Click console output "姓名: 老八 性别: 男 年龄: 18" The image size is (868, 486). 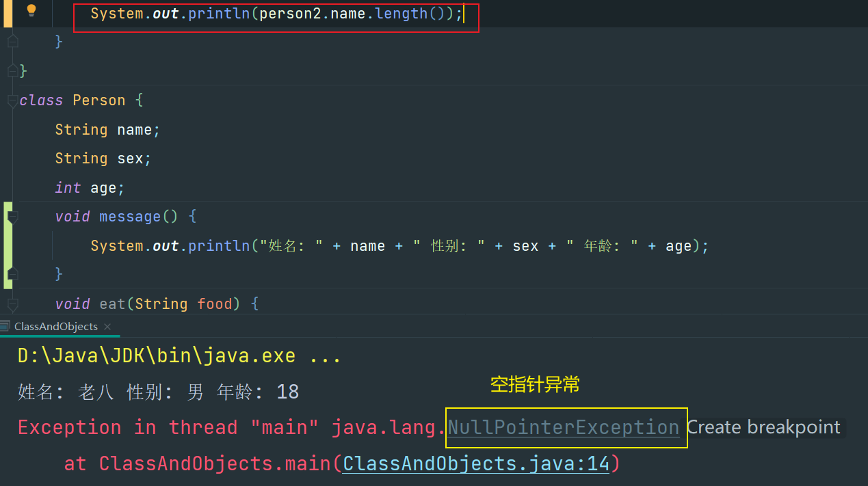[x=159, y=392]
